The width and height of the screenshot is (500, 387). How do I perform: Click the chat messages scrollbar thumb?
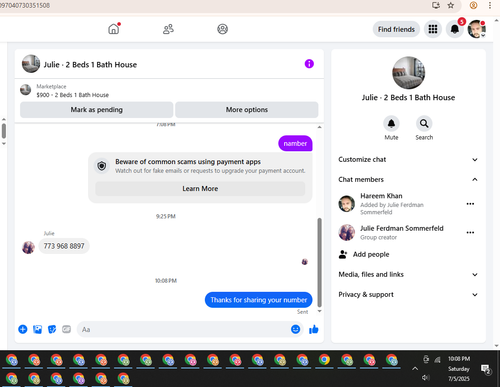(x=319, y=262)
